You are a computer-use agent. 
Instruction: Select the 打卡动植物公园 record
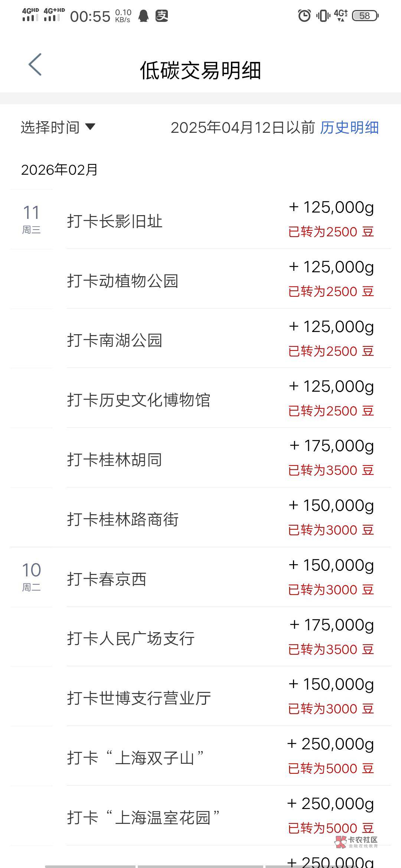tap(123, 281)
